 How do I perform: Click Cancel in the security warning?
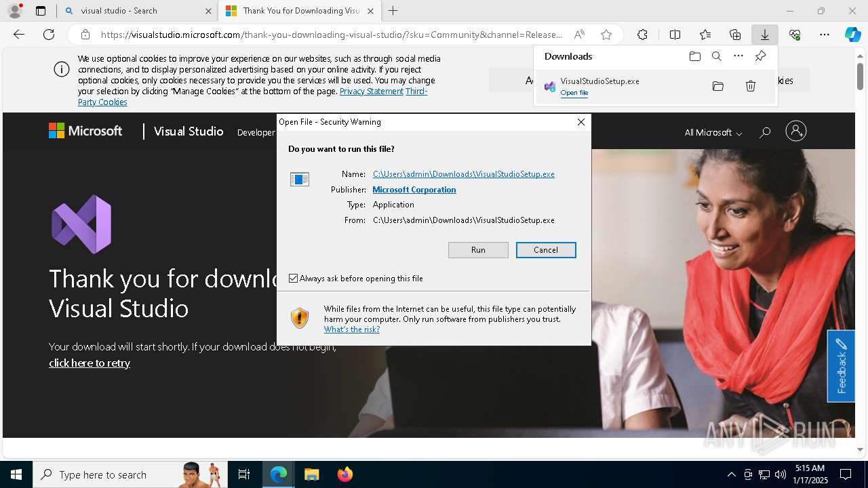coord(546,250)
